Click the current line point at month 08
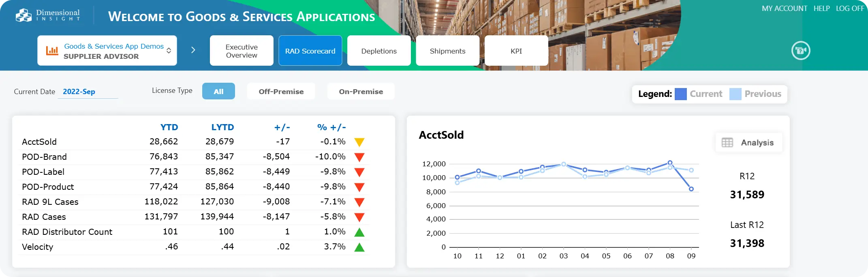 [x=670, y=163]
